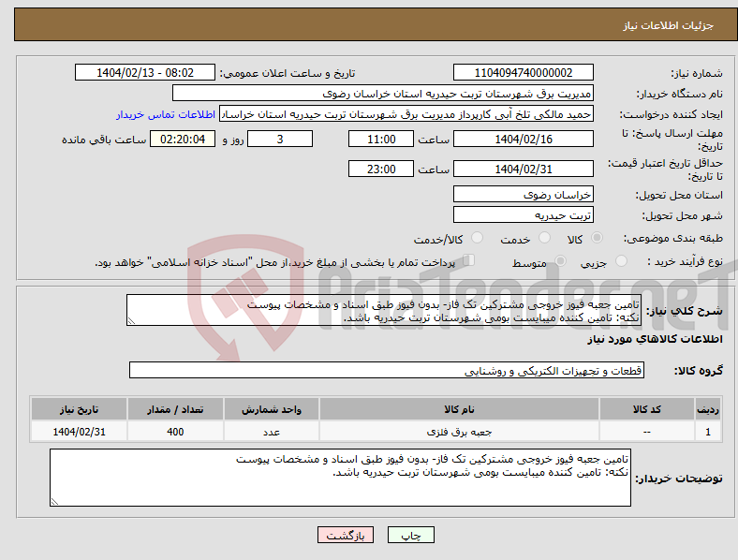The width and height of the screenshot is (738, 560).
Task: Click the request creator name field
Action: 406,114
